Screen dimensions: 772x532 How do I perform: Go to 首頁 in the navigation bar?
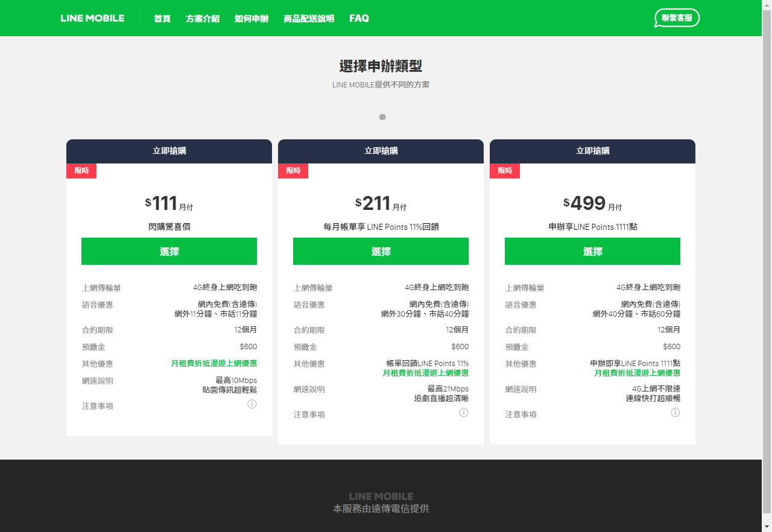(162, 18)
